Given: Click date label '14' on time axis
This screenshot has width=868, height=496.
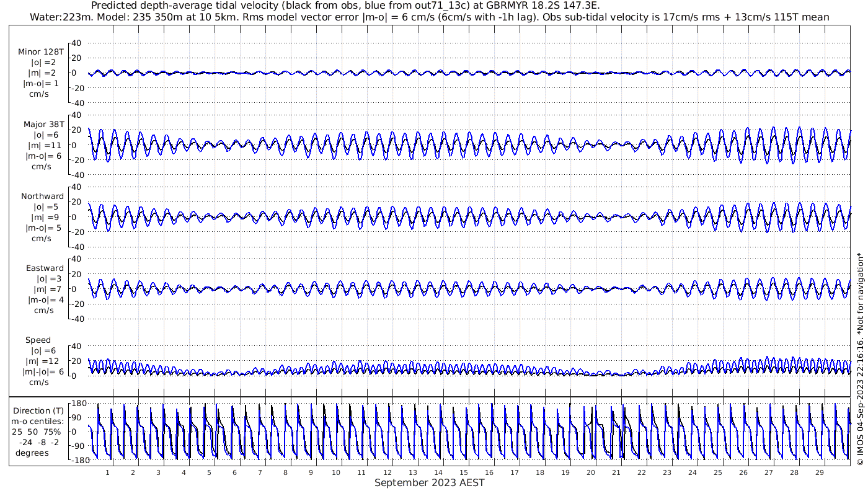Looking at the screenshot, I should pyautogui.click(x=438, y=472).
